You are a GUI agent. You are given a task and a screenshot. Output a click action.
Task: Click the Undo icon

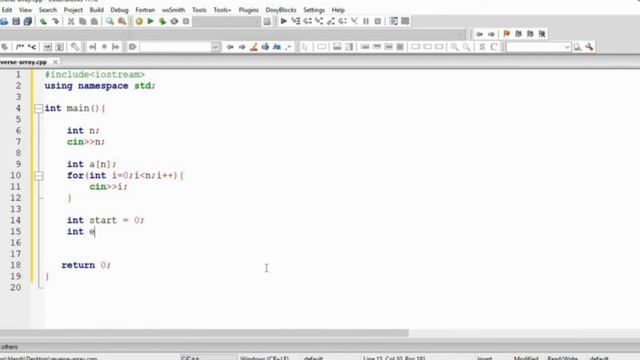click(43, 21)
